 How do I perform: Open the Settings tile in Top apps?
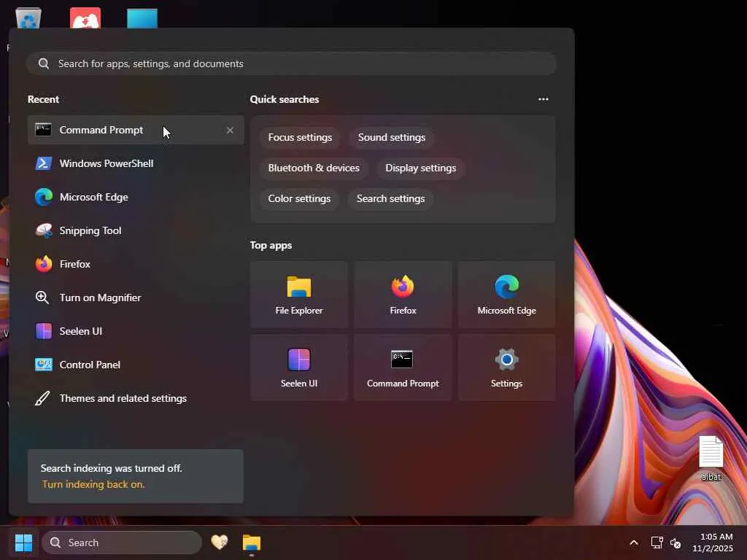click(x=507, y=367)
